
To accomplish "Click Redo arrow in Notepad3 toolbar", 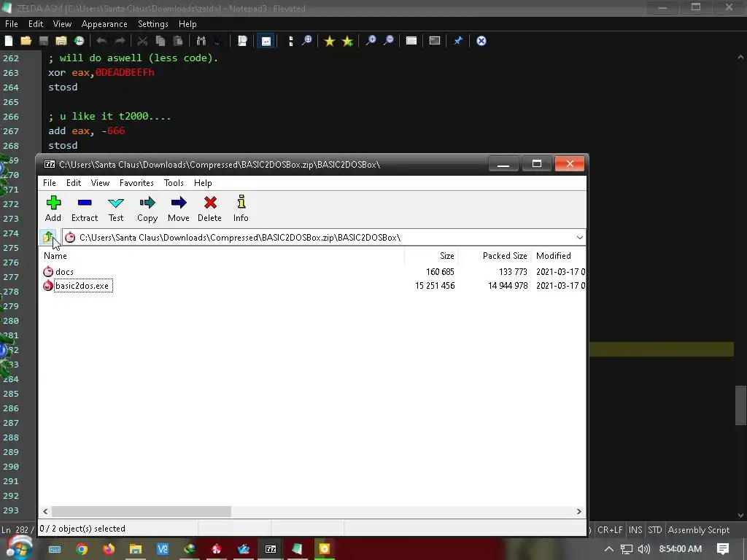I will (x=120, y=41).
